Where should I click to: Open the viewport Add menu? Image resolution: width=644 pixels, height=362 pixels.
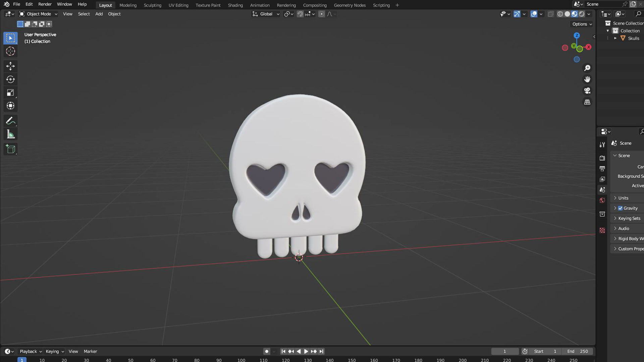pos(99,14)
